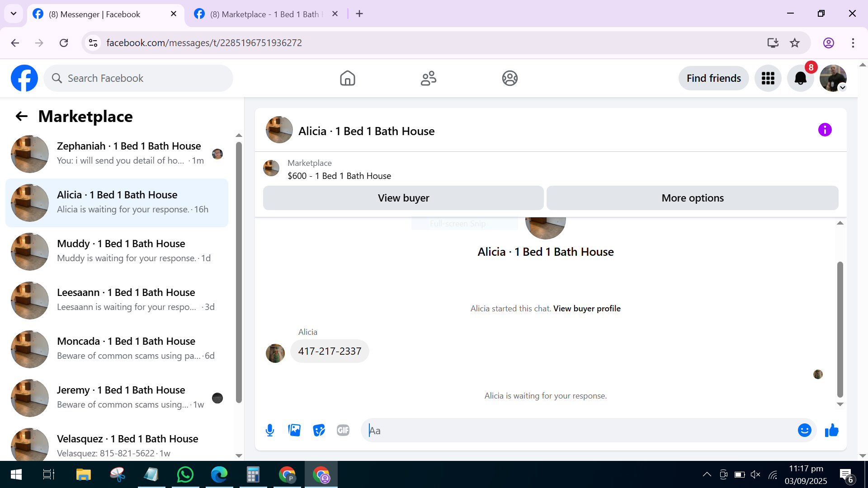
Task: Close the Messenger | Facebook tab
Action: point(174,14)
